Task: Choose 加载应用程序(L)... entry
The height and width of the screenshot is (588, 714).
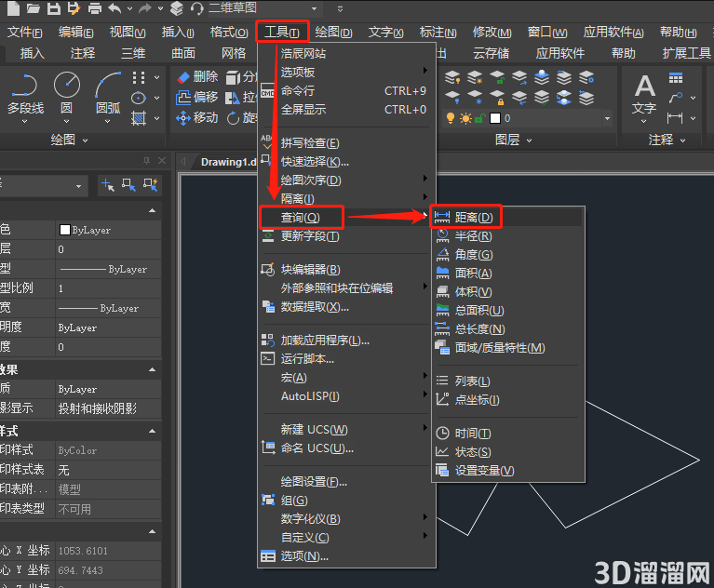Action: tap(325, 340)
